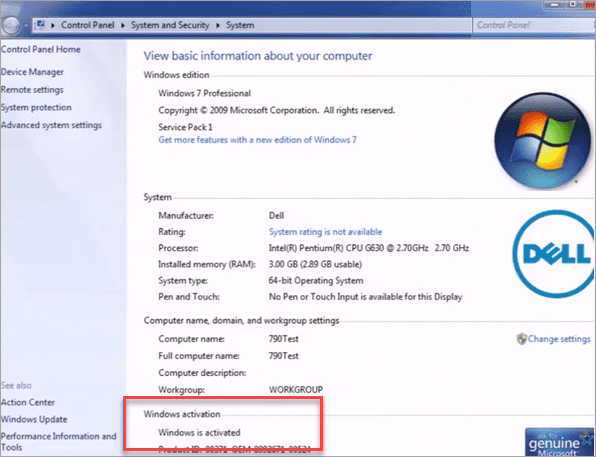Screen dimensions: 596x457
Task: Open Action Center under See also
Action: (28, 402)
